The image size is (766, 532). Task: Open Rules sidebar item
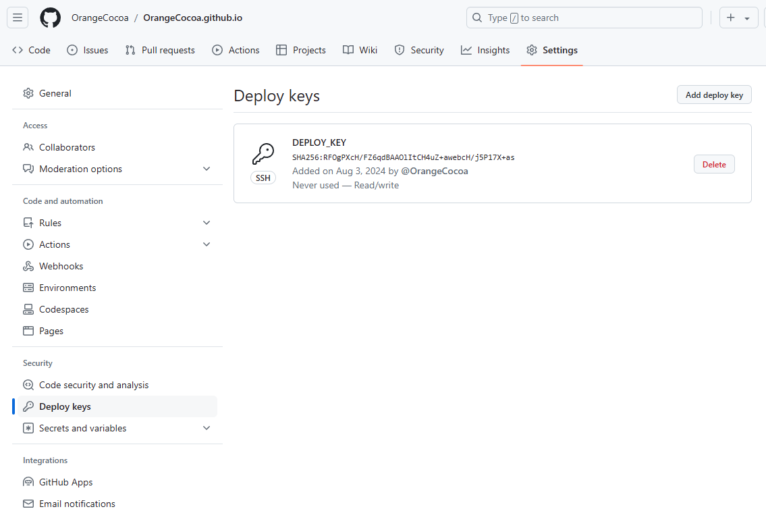(117, 223)
